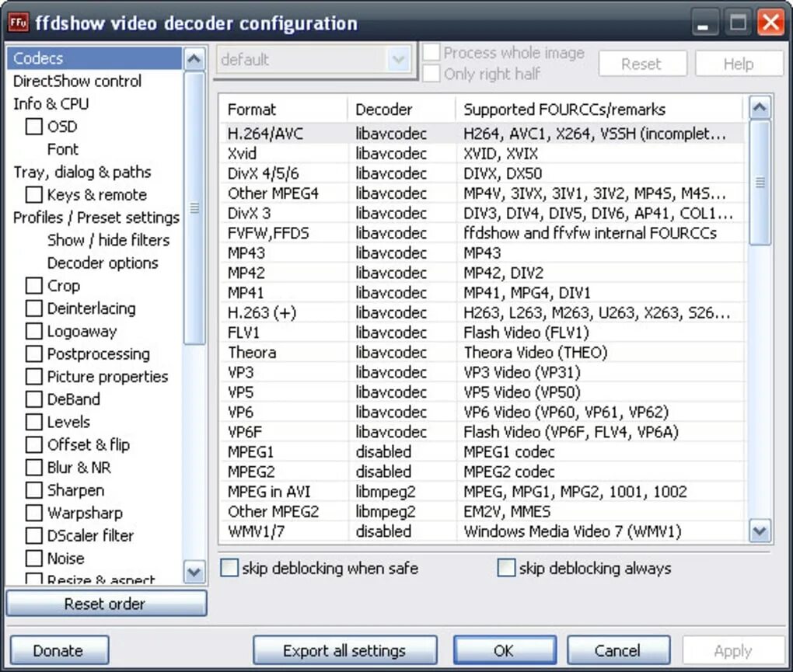Click the codec list scroll-down arrow

click(760, 531)
